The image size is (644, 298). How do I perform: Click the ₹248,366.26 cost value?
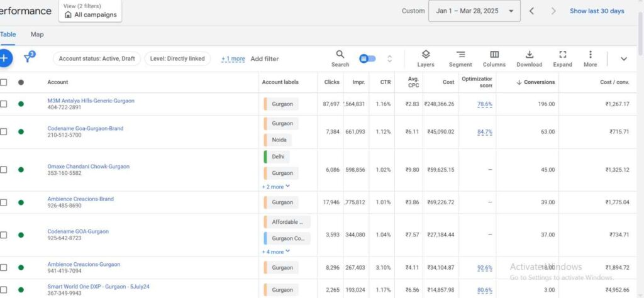point(439,104)
